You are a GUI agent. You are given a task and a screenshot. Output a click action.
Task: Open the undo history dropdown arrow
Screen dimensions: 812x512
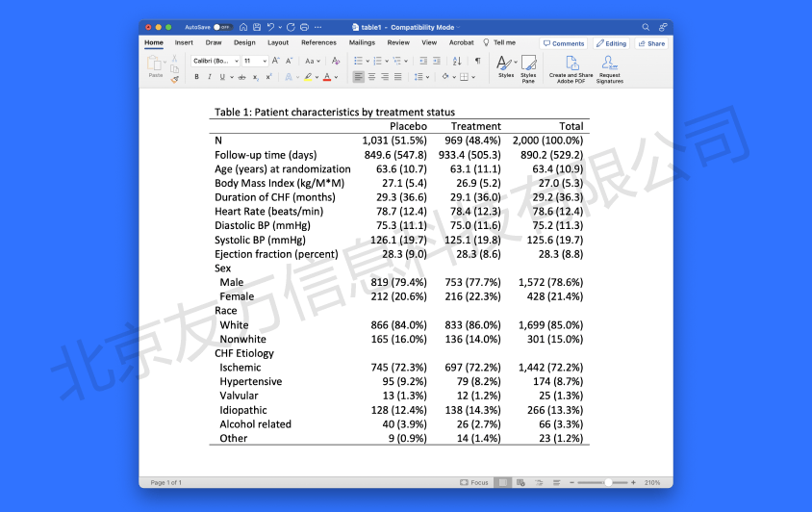coord(280,27)
